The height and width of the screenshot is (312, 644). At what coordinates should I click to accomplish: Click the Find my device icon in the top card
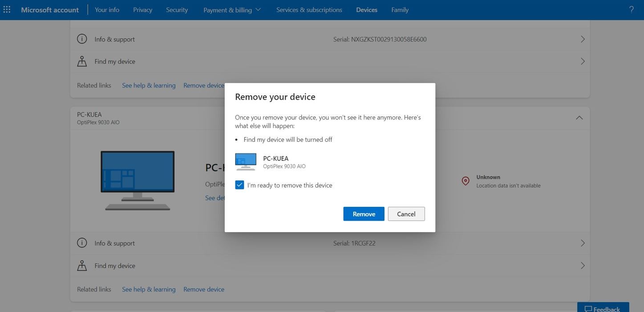coord(82,62)
